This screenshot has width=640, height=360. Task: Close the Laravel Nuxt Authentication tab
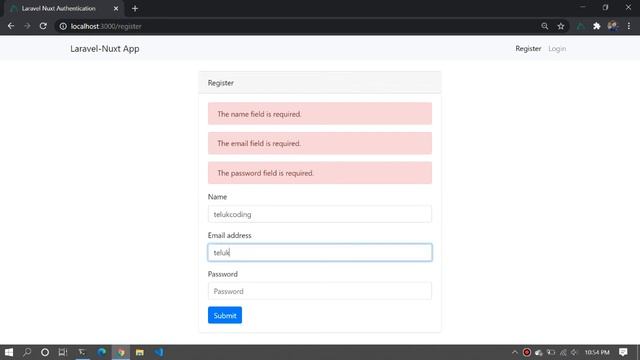click(116, 8)
